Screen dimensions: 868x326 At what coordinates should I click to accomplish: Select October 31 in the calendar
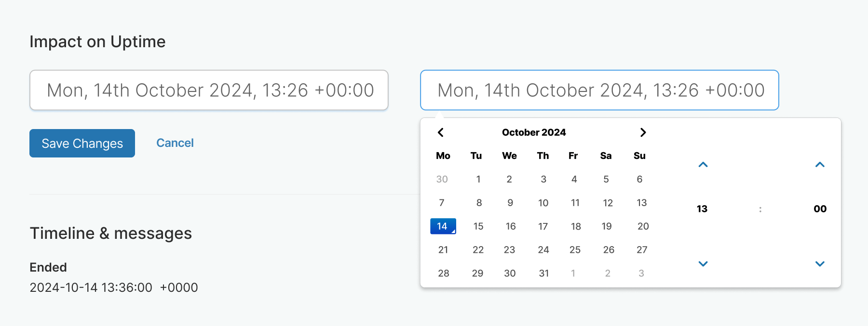coord(543,273)
